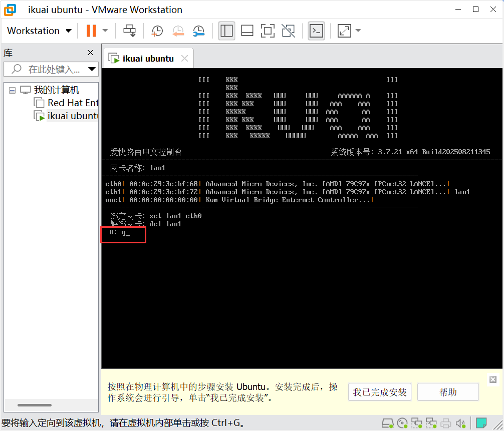504x431 pixels.
Task: Click the library horizontal scrollbar
Action: (35, 405)
